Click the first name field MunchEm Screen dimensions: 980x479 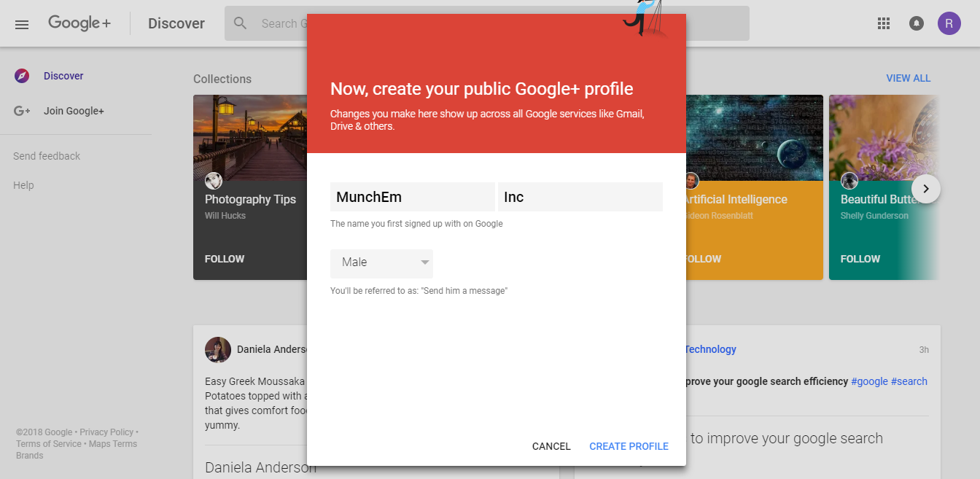coord(413,197)
